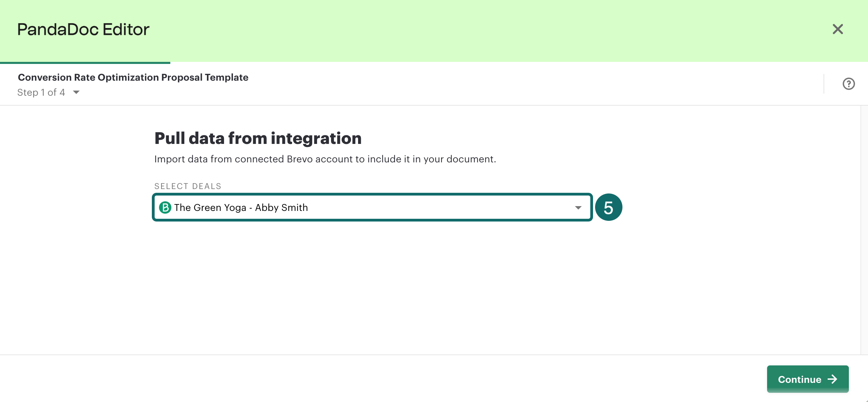Open the help question mark icon
Viewport: 868px width, 402px height.
coord(849,84)
